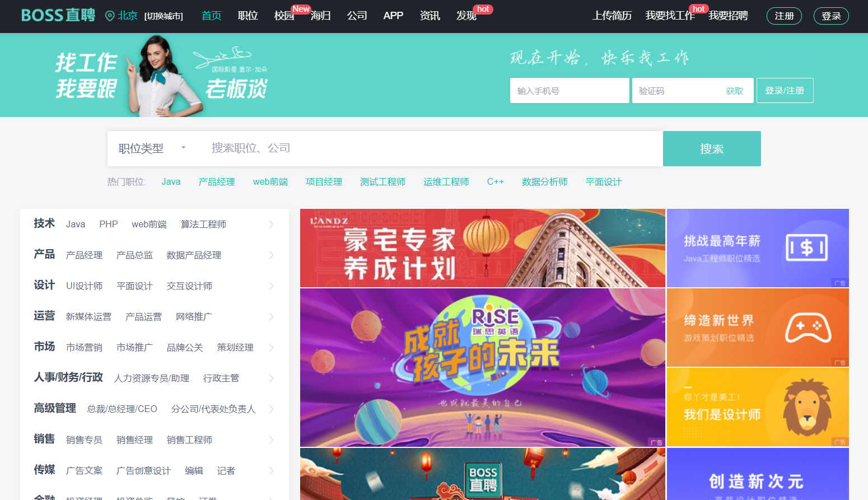Click 广告创意设计 in the 传媒 row
Viewport: 868px width, 500px height.
(x=143, y=471)
